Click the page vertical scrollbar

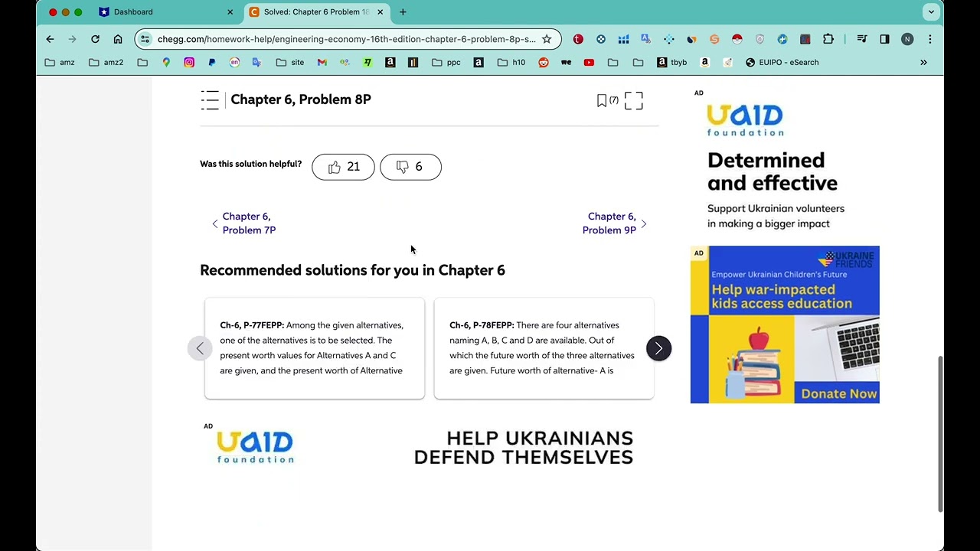tap(940, 433)
